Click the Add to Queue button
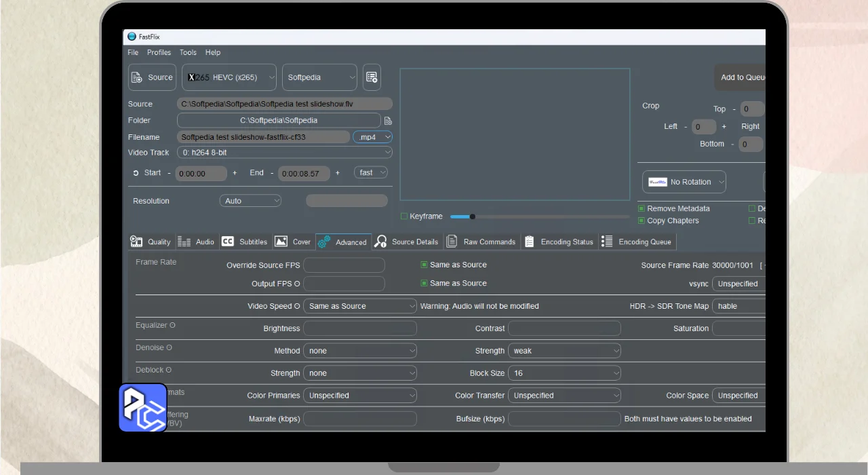This screenshot has width=868, height=475. [741, 77]
